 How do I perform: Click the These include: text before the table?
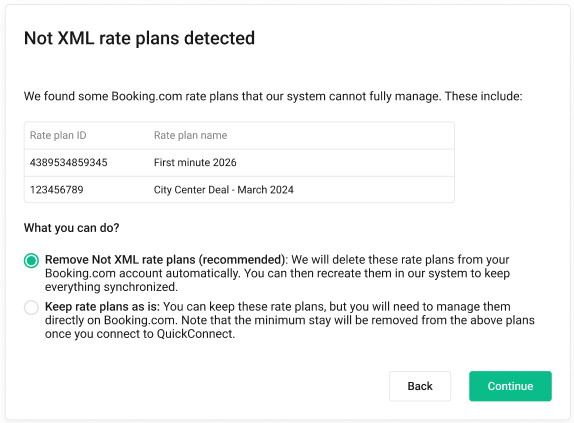coord(484,96)
